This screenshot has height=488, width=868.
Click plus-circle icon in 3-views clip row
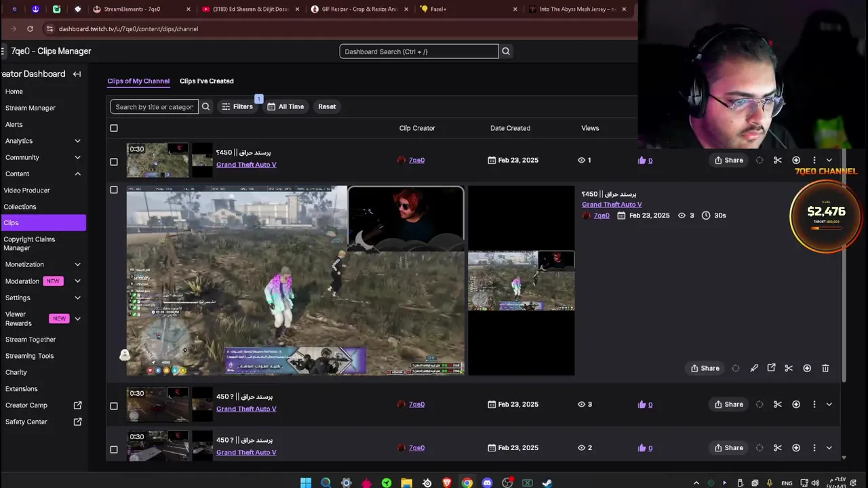(796, 405)
